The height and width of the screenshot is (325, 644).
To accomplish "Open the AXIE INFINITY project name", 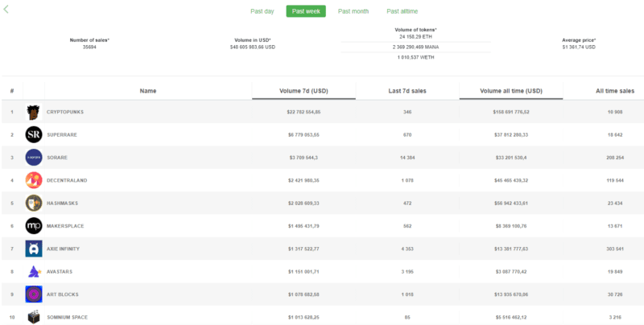I will tap(63, 249).
